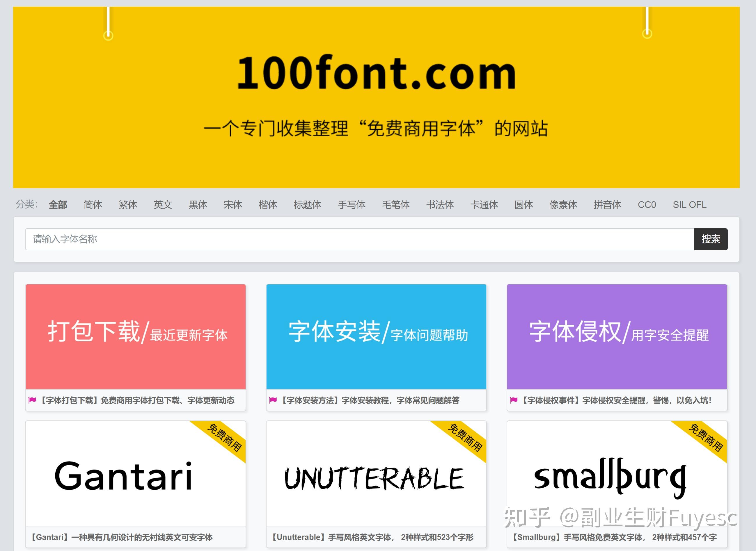The height and width of the screenshot is (551, 756).
Task: Open the 打包下载 red card image
Action: [136, 336]
